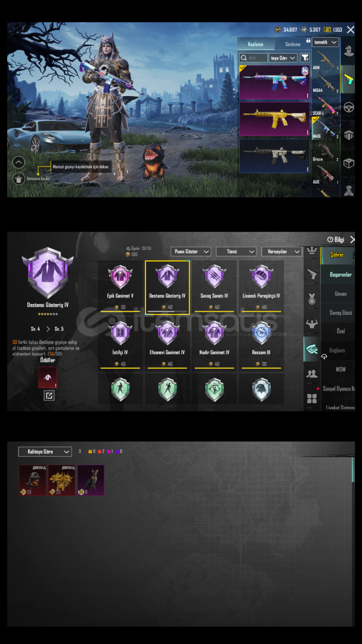
Task: Open the flexing arms strength icon
Action: [312, 324]
